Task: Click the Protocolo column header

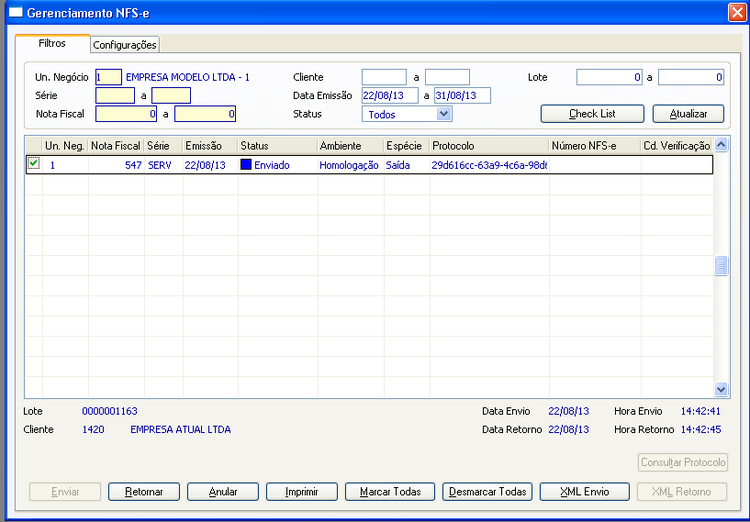Action: (x=489, y=145)
